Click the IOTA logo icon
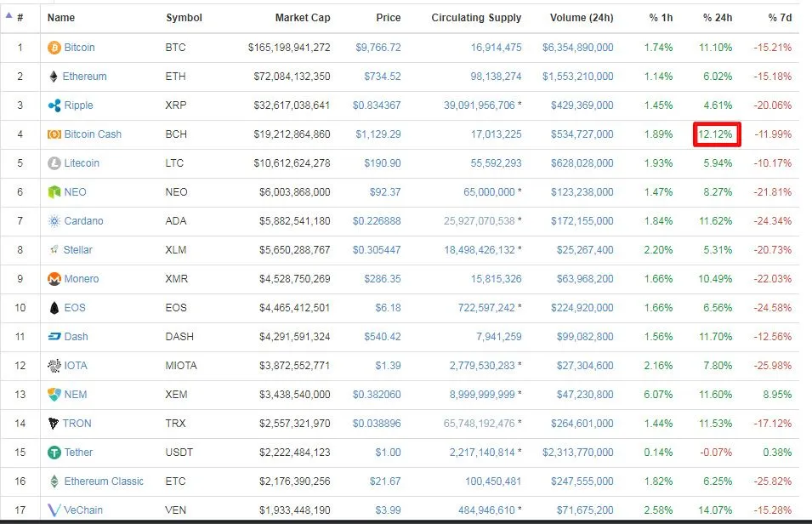The height and width of the screenshot is (524, 812). pyautogui.click(x=54, y=366)
